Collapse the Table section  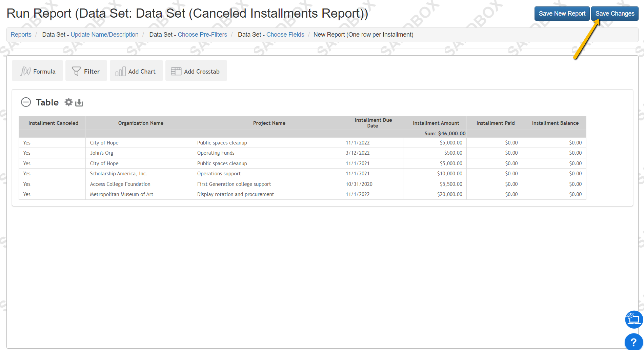(26, 102)
